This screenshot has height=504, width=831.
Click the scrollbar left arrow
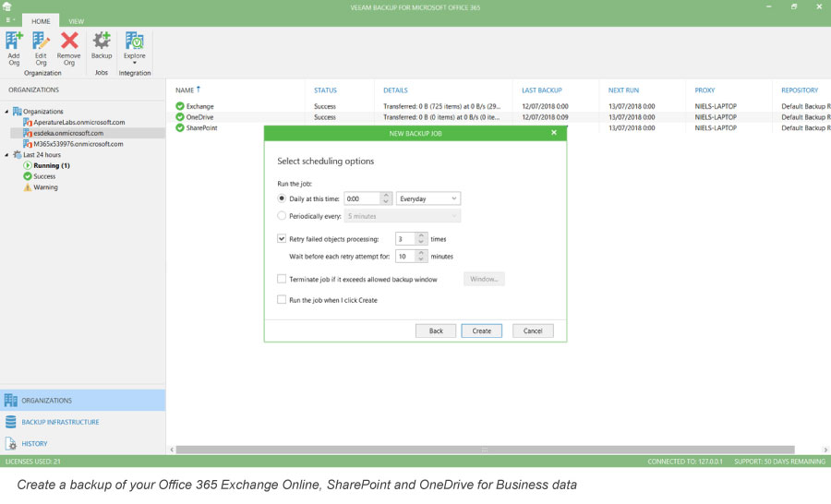pos(172,450)
